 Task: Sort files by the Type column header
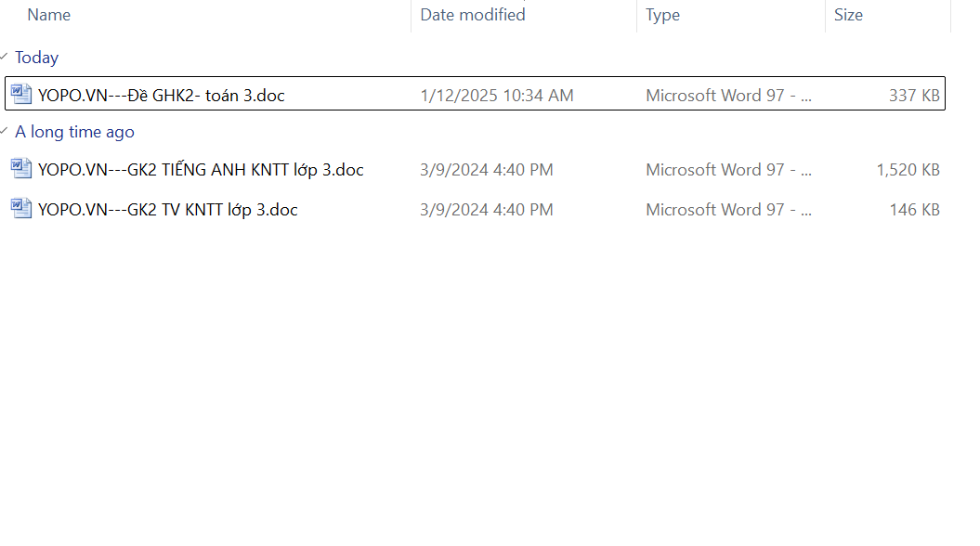pyautogui.click(x=662, y=15)
